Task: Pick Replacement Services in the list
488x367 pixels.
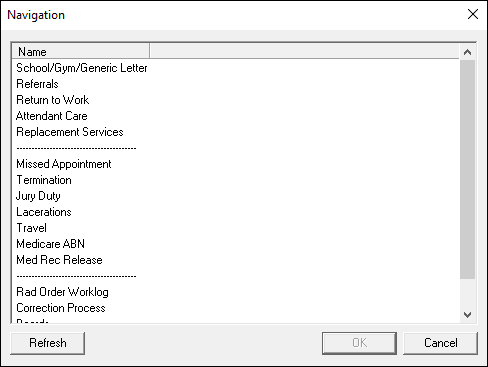Action: click(70, 132)
